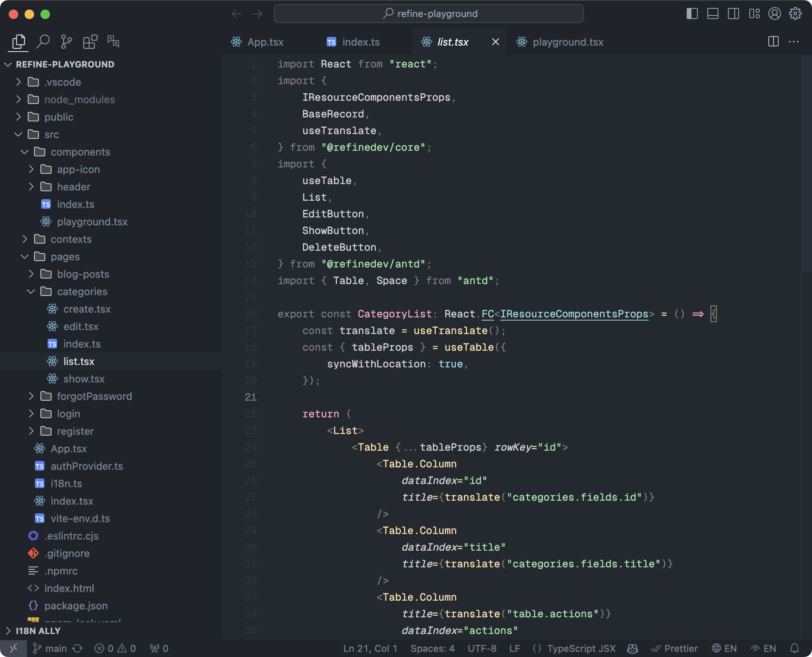Click the Split Editor Right icon
This screenshot has height=657, width=812.
coord(773,42)
